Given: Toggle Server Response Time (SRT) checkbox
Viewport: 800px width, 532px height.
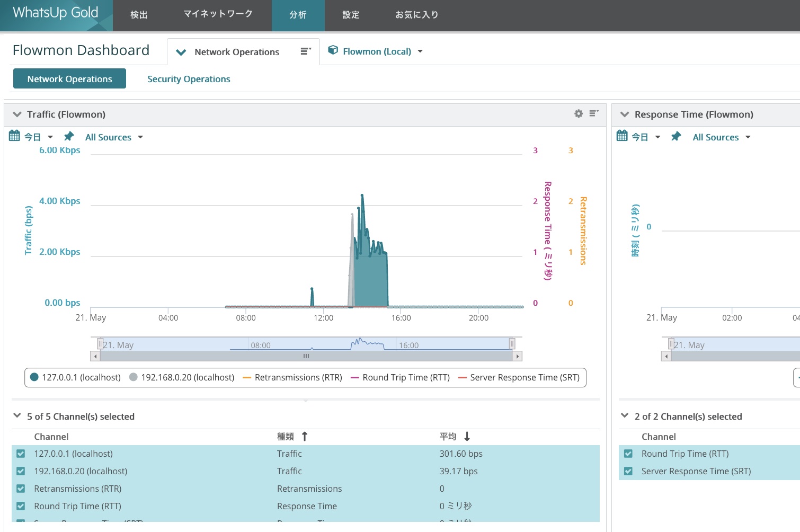Looking at the screenshot, I should (628, 471).
